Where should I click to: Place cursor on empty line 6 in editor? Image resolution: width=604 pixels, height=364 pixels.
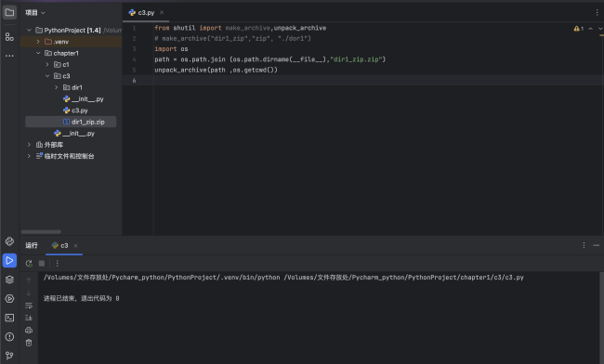click(x=377, y=81)
